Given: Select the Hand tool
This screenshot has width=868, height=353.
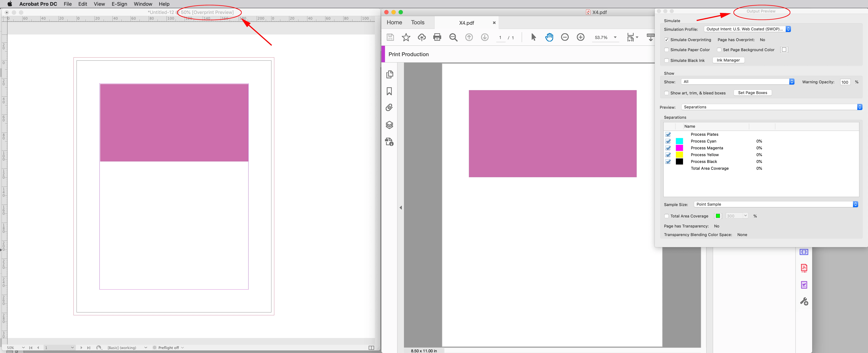Looking at the screenshot, I should pyautogui.click(x=549, y=37).
